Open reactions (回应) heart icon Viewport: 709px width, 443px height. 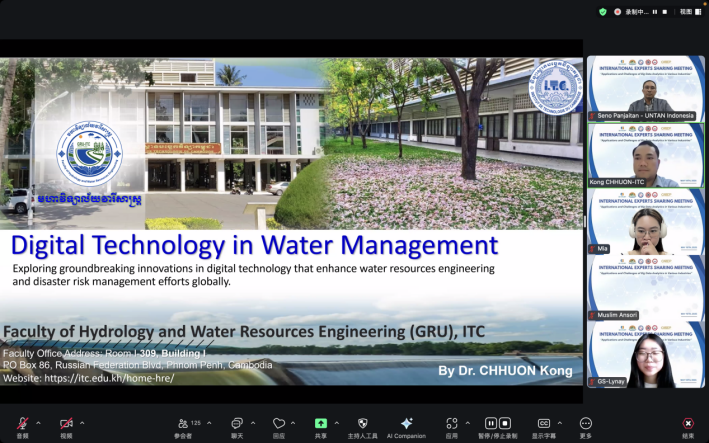(279, 424)
